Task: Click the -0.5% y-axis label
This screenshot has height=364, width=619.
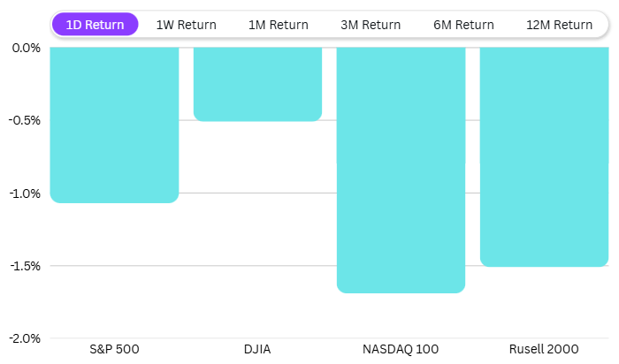Action: click(x=25, y=120)
